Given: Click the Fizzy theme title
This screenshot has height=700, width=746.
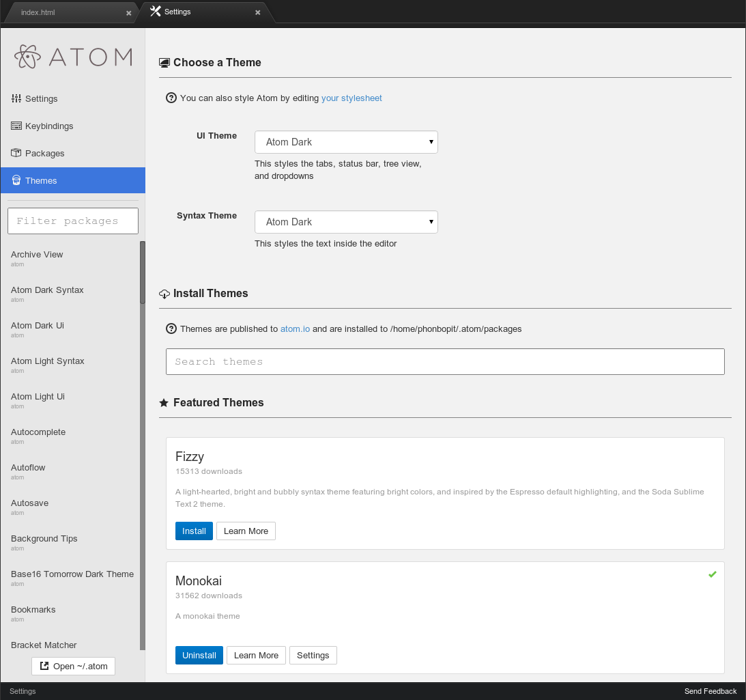Looking at the screenshot, I should pyautogui.click(x=189, y=457).
